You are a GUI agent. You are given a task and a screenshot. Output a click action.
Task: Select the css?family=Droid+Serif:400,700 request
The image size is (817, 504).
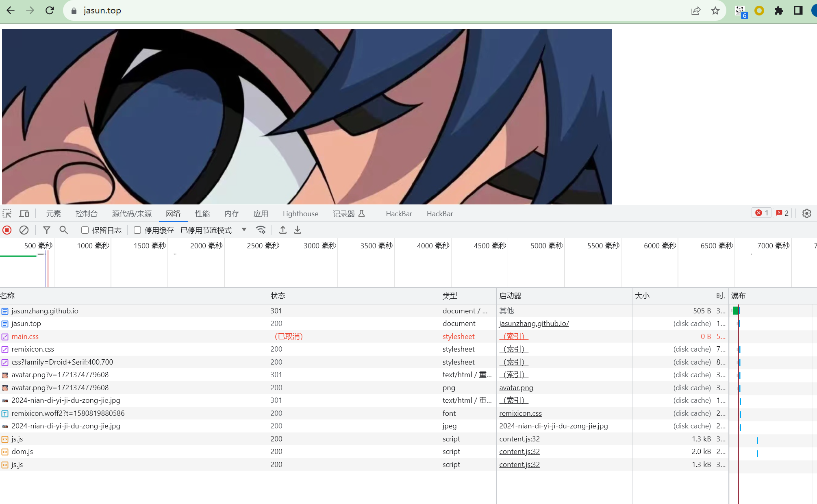408,362
